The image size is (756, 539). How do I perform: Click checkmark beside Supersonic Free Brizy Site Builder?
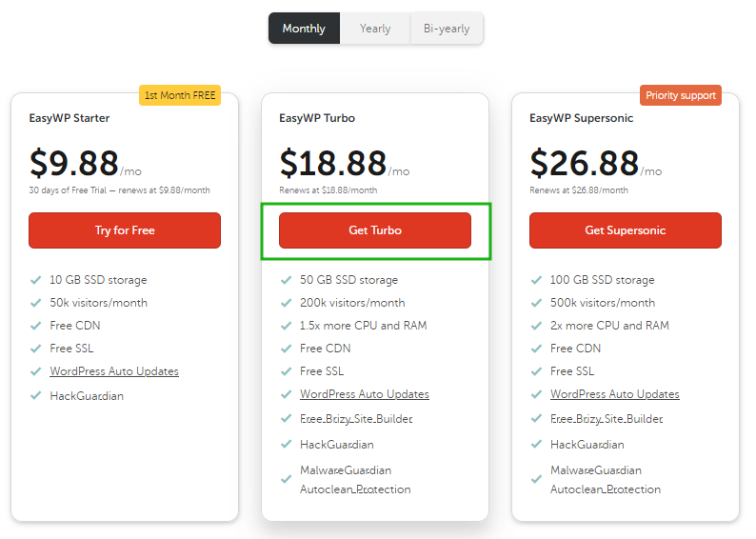pos(537,418)
